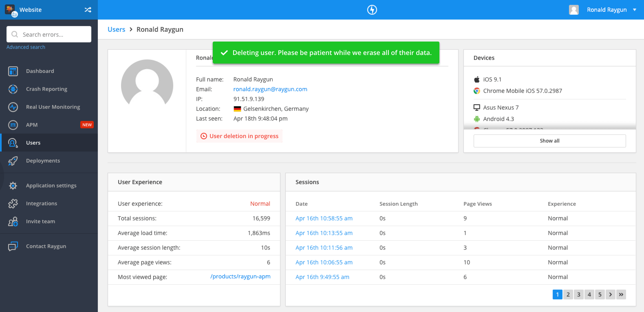Screen dimensions: 644x312
Task: Click the Experience column header
Action: click(562, 204)
